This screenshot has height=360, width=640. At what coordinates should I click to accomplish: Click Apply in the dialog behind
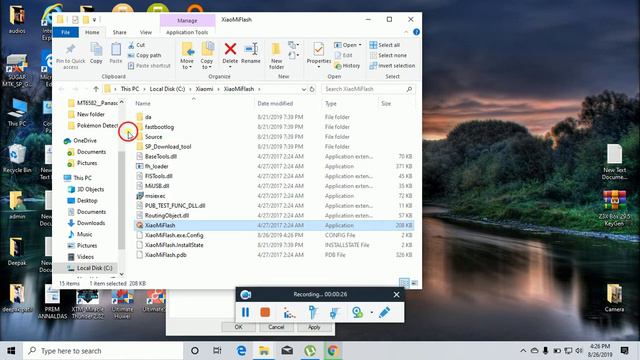pyautogui.click(x=314, y=327)
